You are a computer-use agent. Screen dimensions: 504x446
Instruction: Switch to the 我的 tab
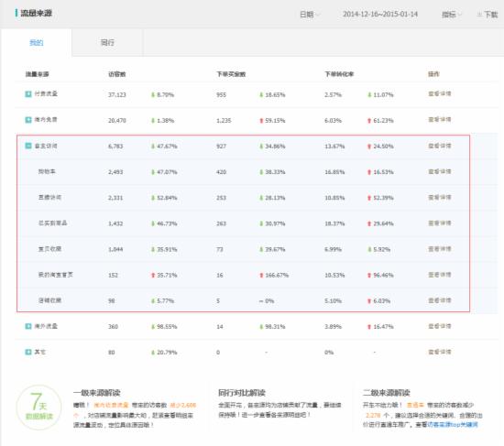37,42
